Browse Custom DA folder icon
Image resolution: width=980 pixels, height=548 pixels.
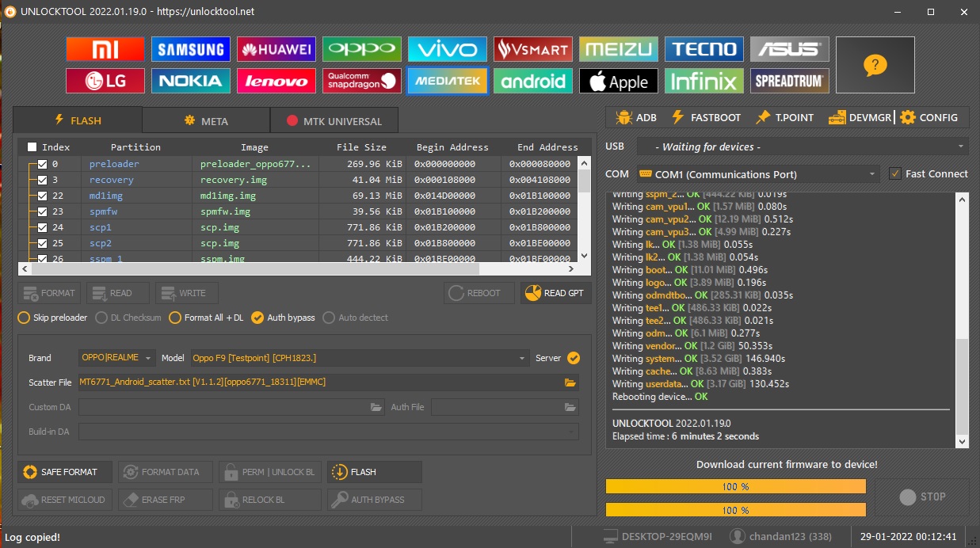376,407
